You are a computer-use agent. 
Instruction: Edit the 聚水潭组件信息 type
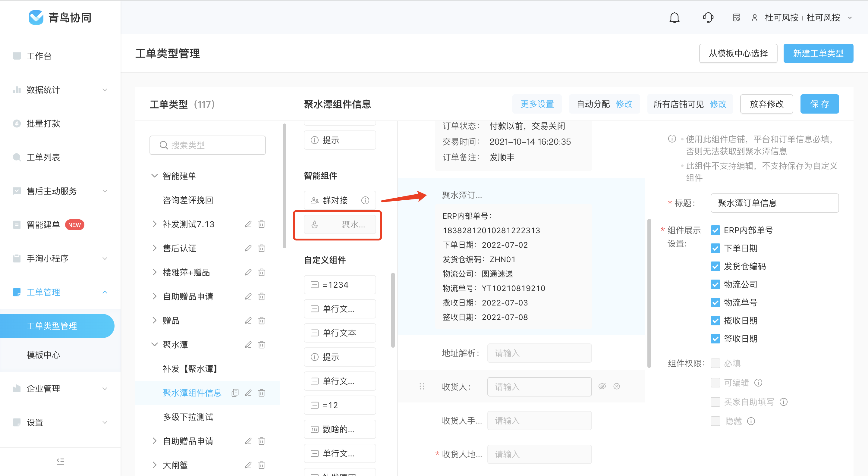pyautogui.click(x=248, y=393)
